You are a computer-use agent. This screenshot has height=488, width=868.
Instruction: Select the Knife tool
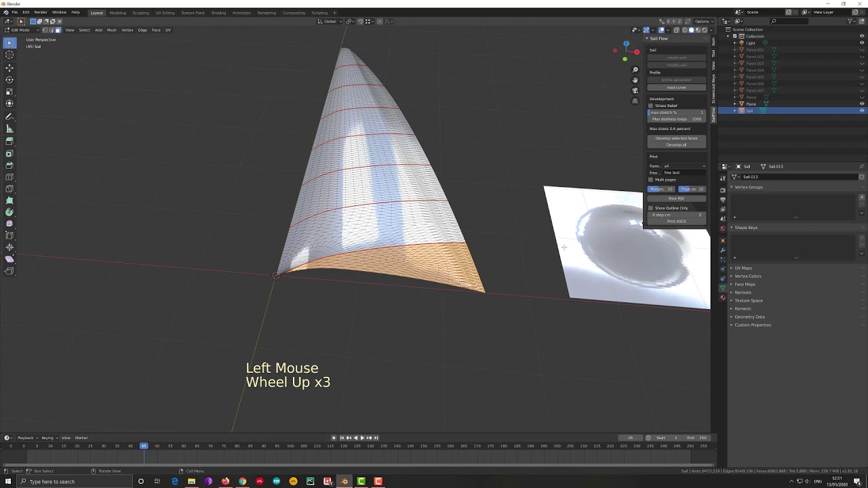point(9,189)
